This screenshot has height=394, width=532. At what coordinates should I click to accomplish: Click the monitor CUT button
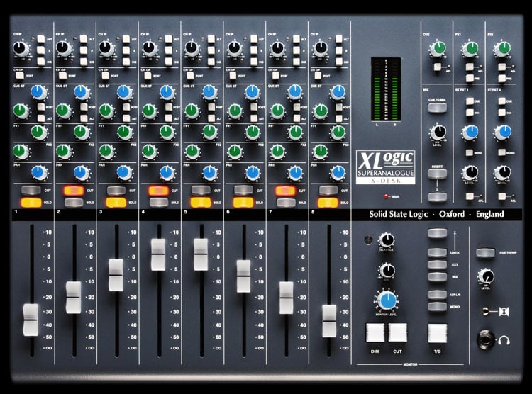(398, 332)
